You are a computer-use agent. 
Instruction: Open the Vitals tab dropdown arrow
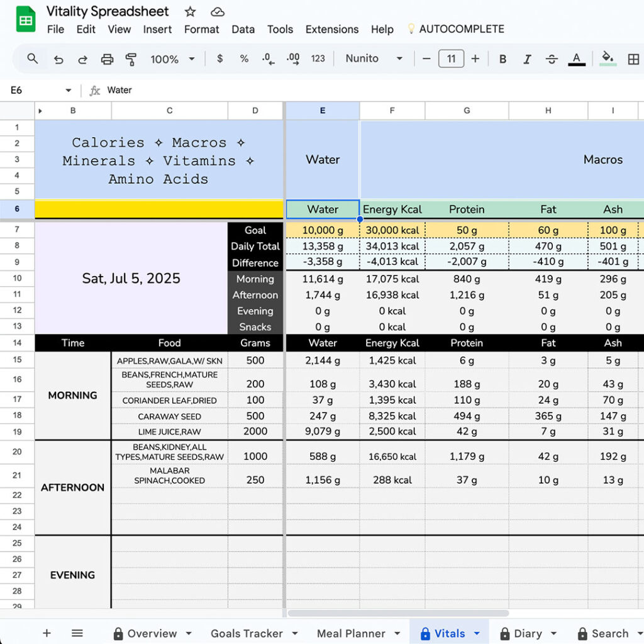pyautogui.click(x=477, y=633)
